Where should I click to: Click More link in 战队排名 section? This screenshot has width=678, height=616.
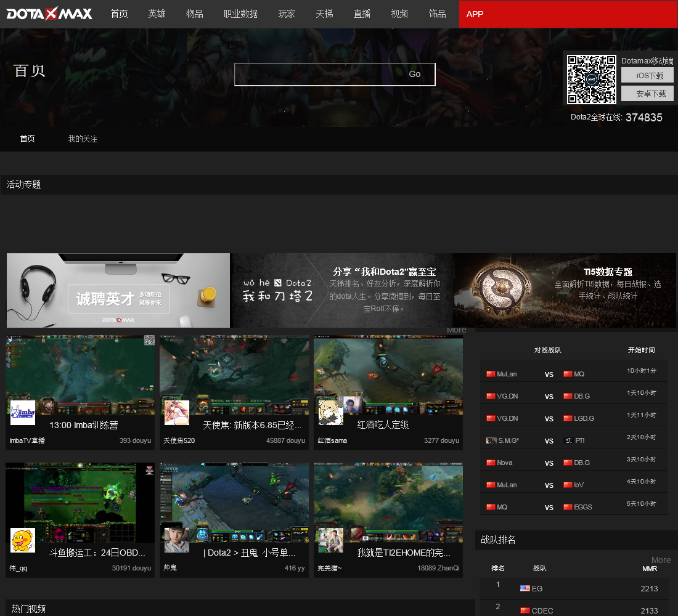pos(661,560)
